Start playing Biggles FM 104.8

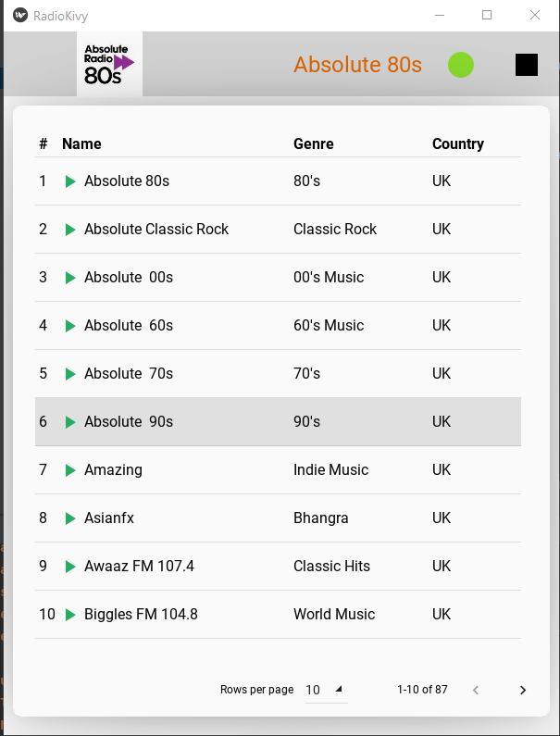click(x=70, y=615)
